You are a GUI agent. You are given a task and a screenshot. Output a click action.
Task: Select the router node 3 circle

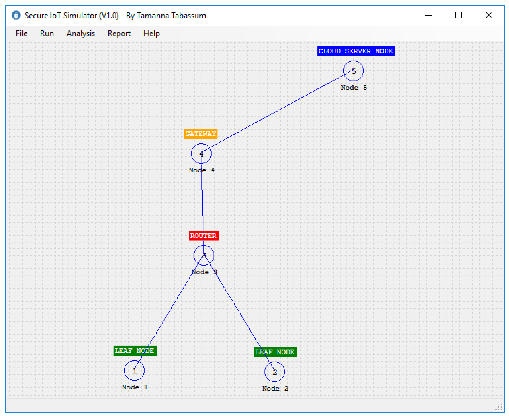coord(204,255)
